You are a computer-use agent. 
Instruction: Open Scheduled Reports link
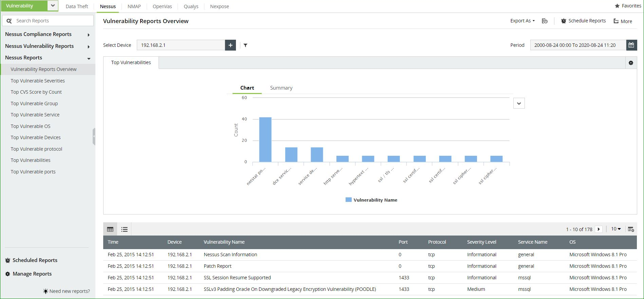click(35, 260)
